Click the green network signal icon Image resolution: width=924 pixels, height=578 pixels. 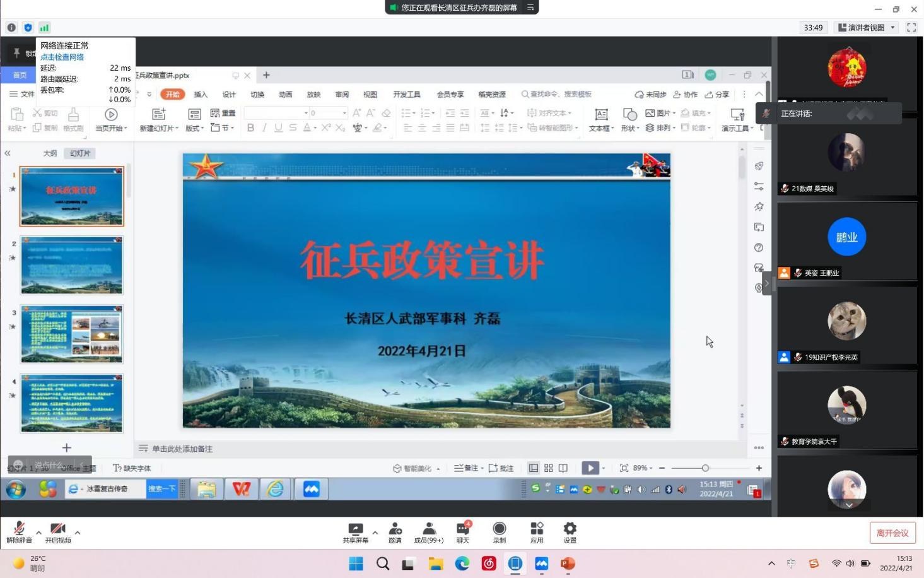click(44, 28)
